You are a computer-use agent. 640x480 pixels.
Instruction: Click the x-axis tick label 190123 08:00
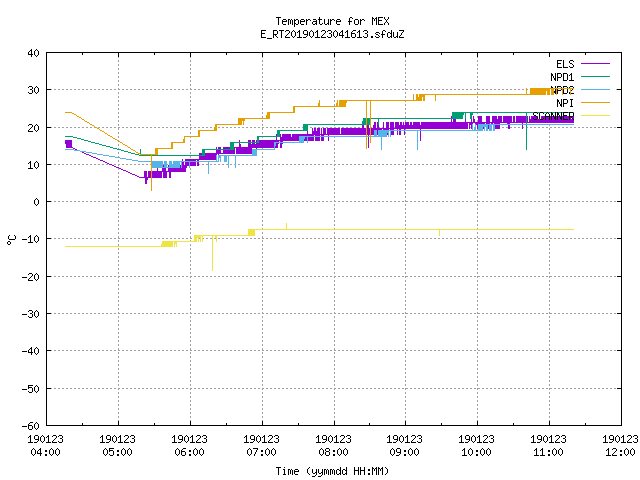333,446
